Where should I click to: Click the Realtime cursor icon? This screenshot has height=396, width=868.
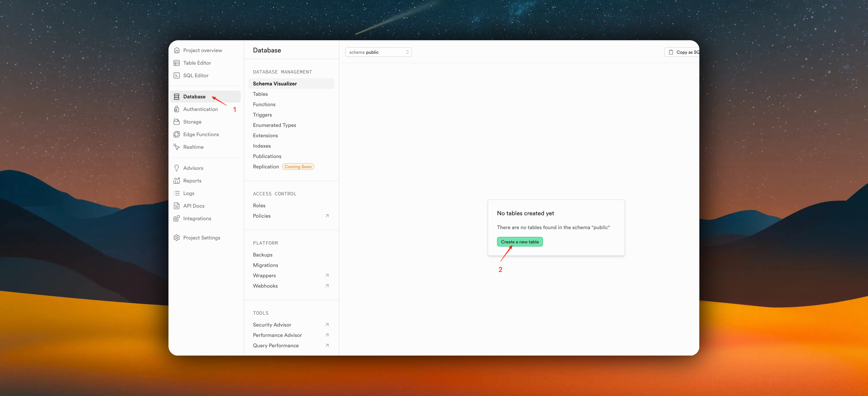[x=177, y=147]
